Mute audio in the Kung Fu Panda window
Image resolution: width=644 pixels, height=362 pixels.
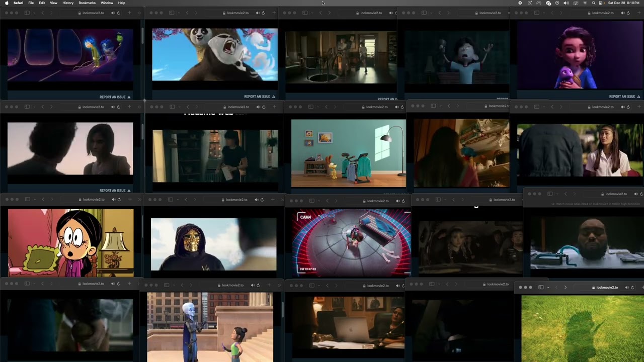pyautogui.click(x=258, y=13)
